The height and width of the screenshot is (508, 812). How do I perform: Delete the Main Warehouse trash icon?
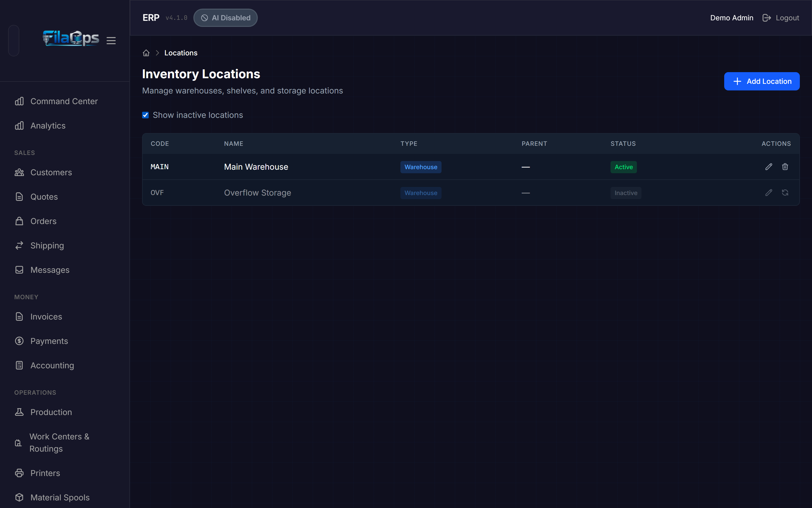coord(785,167)
